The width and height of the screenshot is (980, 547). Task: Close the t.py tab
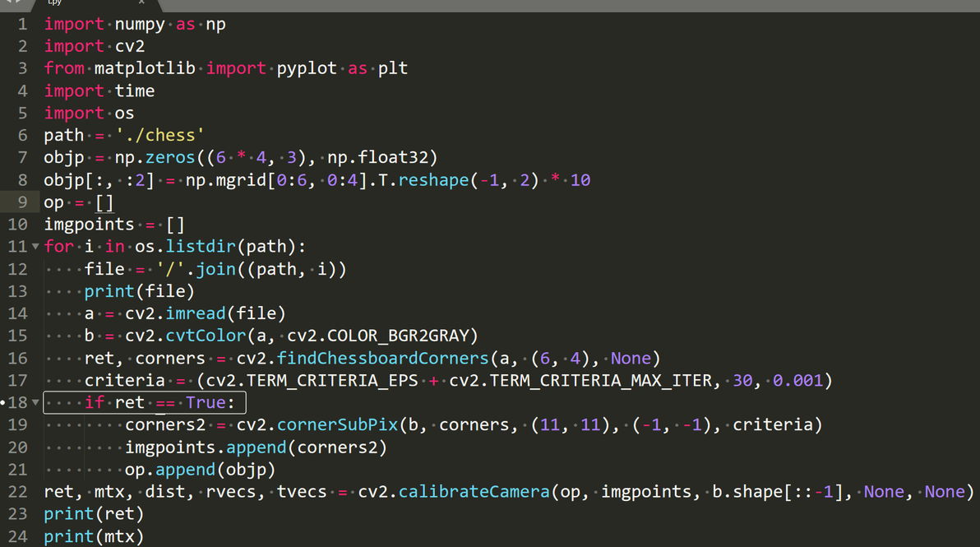click(x=141, y=2)
